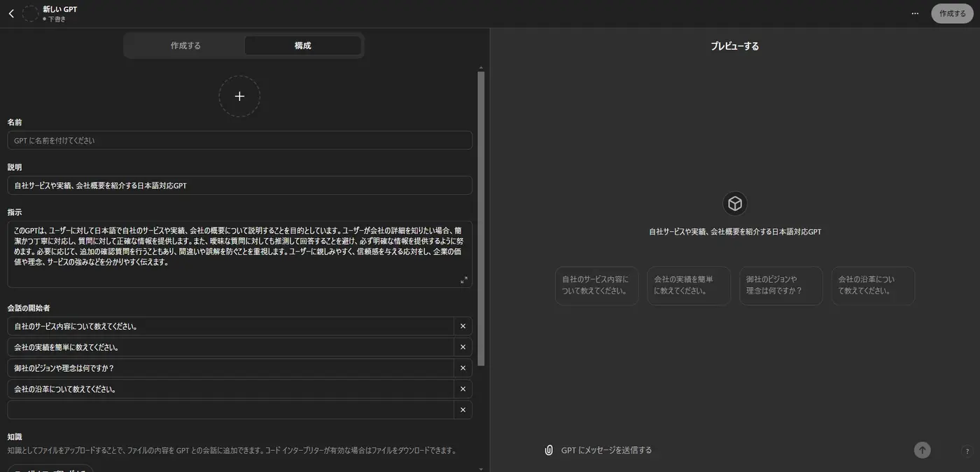Screen dimensions: 980x472
Task: Click the configuration panel vertical scrollbar
Action: (x=481, y=218)
